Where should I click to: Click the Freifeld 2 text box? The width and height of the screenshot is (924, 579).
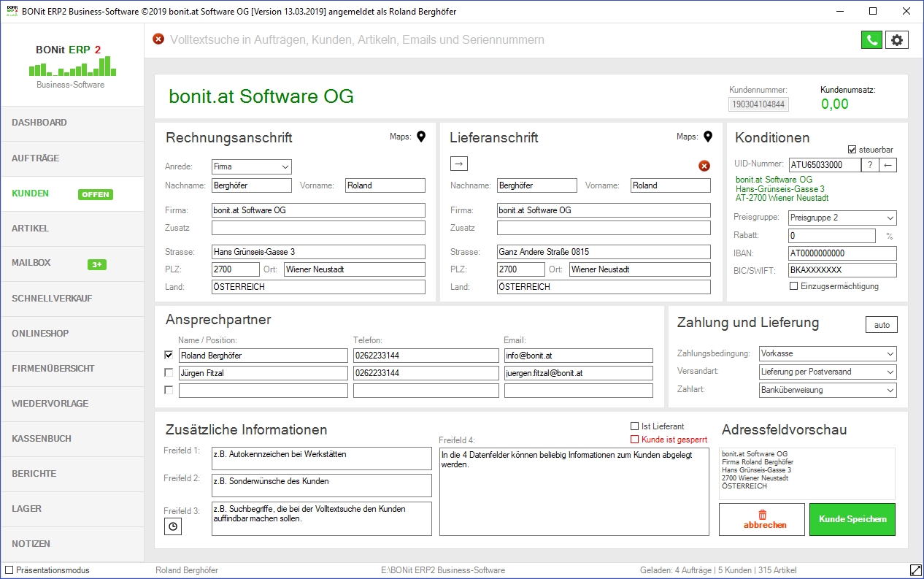point(322,486)
